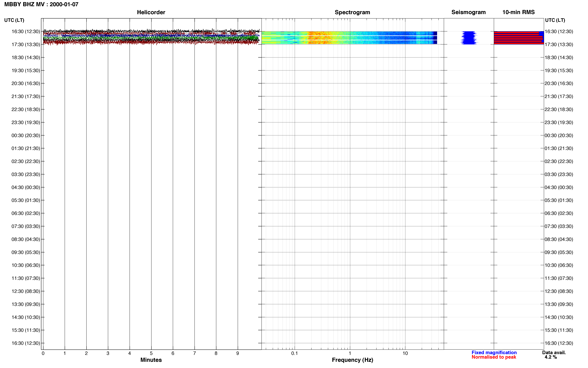Click the helicorder waveform traces

click(x=151, y=37)
